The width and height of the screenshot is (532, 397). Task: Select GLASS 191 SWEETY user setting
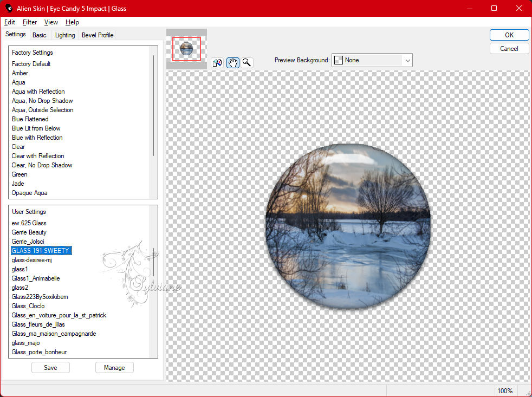tap(41, 250)
